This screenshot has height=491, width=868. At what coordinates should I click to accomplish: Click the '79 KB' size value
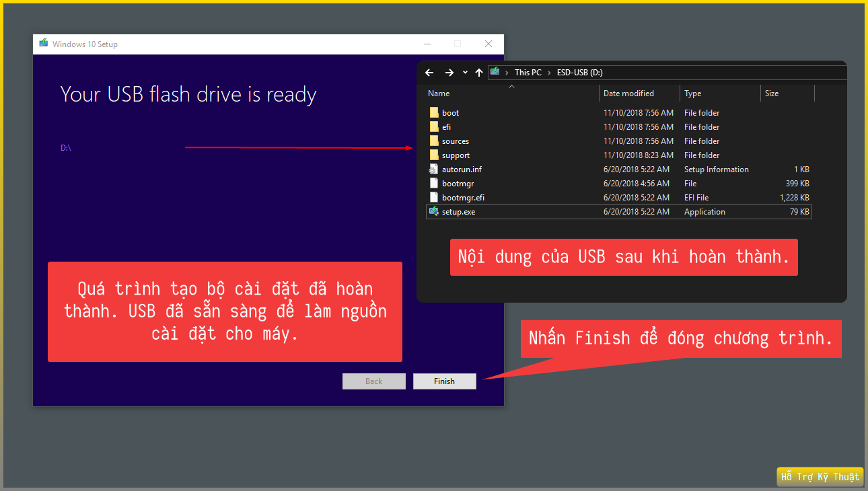(x=799, y=212)
